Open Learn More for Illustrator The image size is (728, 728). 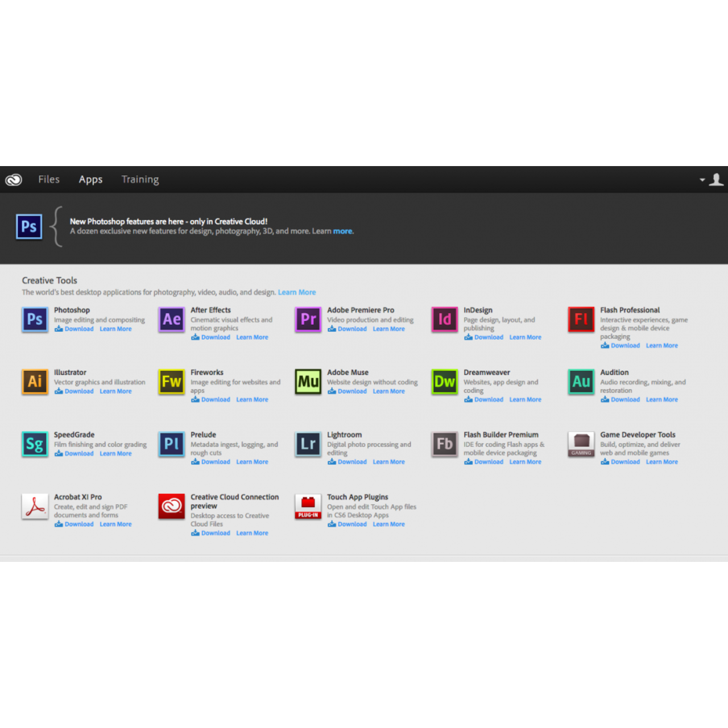pos(115,391)
